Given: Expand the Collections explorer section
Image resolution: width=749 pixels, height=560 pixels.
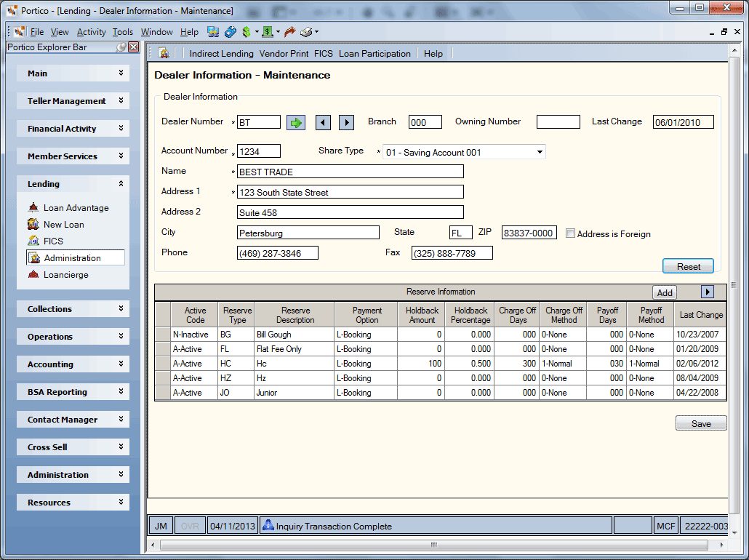Looking at the screenshot, I should point(121,308).
